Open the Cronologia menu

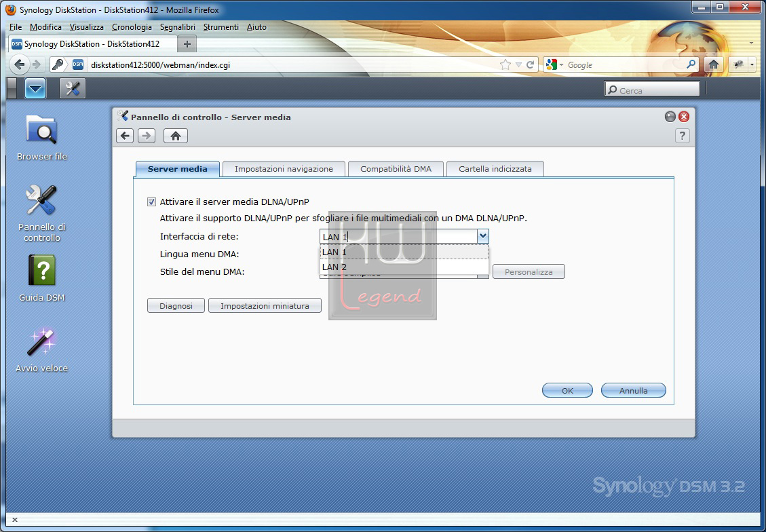point(132,27)
